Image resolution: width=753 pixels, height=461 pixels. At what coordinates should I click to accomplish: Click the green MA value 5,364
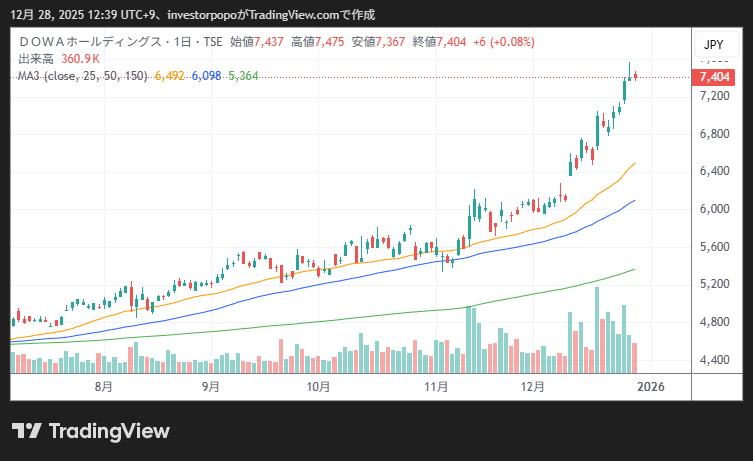click(244, 75)
